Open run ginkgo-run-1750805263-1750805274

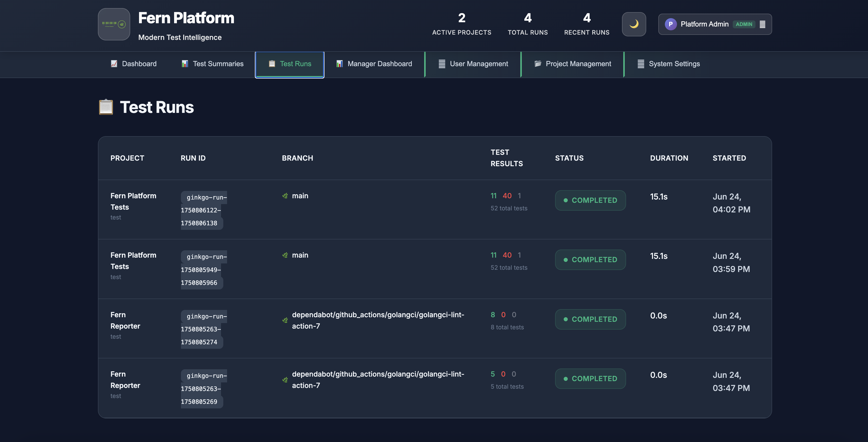click(204, 329)
